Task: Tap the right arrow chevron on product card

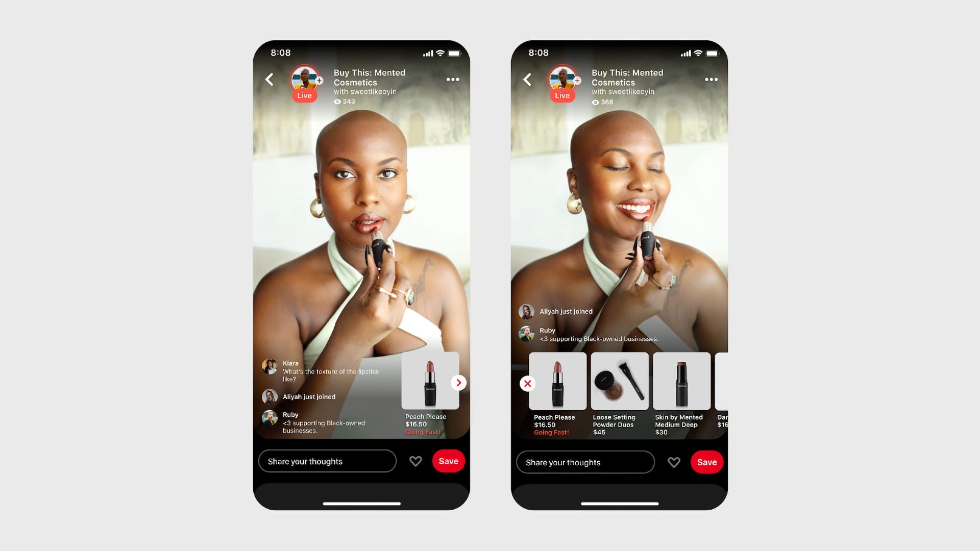Action: (x=458, y=383)
